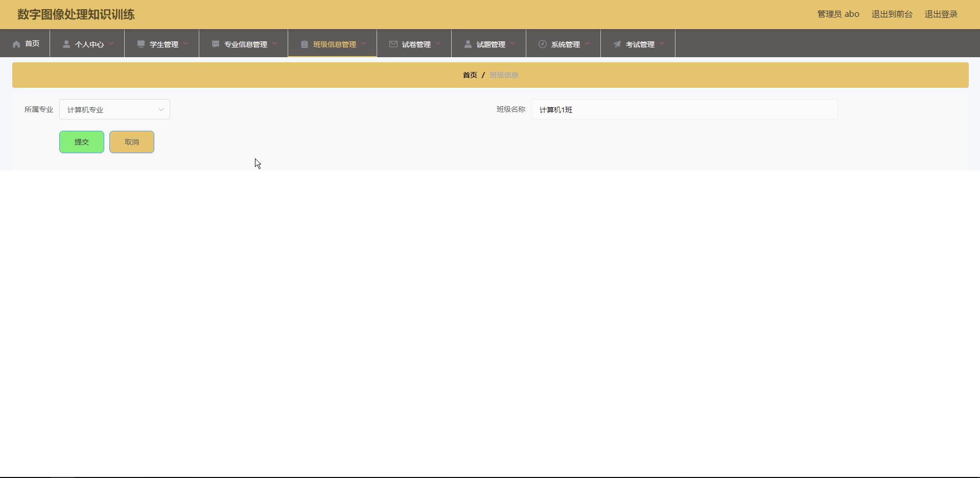This screenshot has height=478, width=980.
Task: Open the 专业信息管理 menu
Action: click(x=244, y=43)
